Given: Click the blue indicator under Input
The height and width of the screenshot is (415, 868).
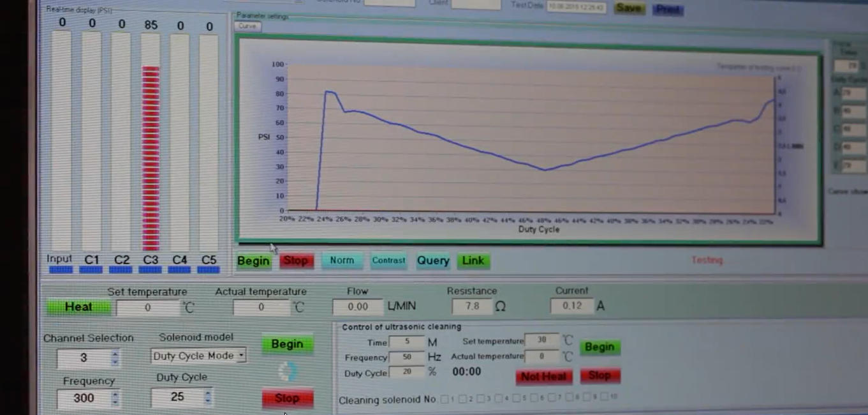Looking at the screenshot, I should 61,270.
